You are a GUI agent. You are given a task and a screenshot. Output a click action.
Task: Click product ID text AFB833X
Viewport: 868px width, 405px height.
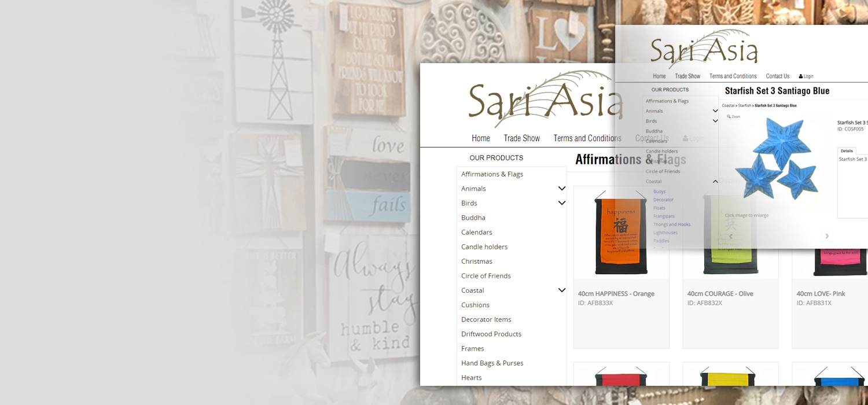point(595,303)
